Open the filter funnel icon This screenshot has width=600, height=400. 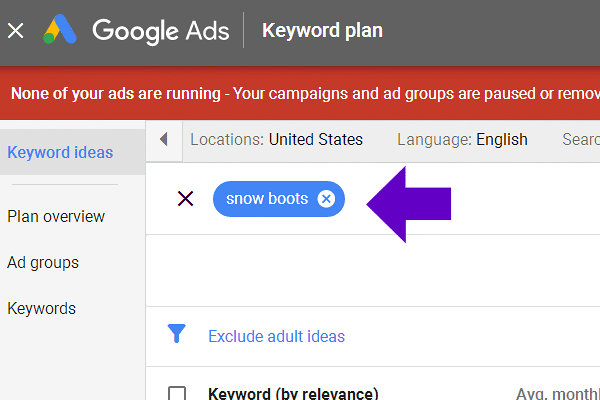pyautogui.click(x=177, y=335)
